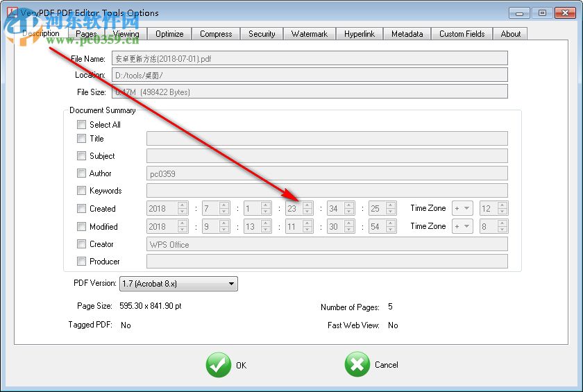Click the Subject text field
This screenshot has width=583, height=392.
pyautogui.click(x=327, y=155)
